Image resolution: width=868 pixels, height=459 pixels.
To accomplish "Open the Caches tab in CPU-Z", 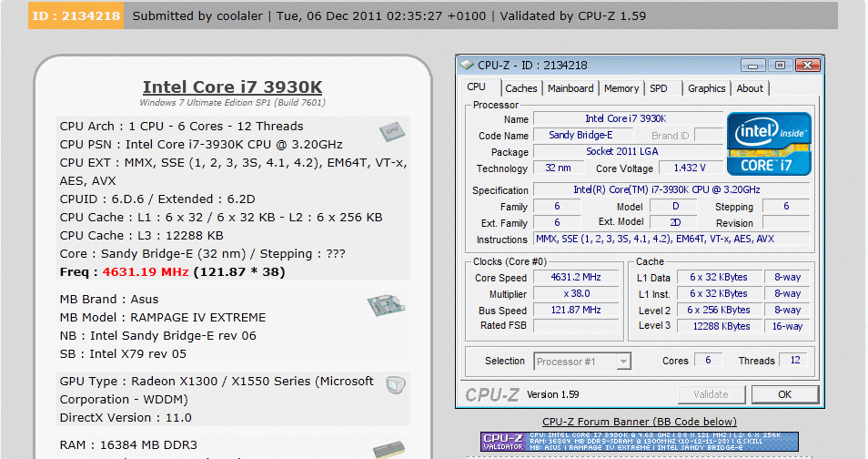I will coord(521,88).
